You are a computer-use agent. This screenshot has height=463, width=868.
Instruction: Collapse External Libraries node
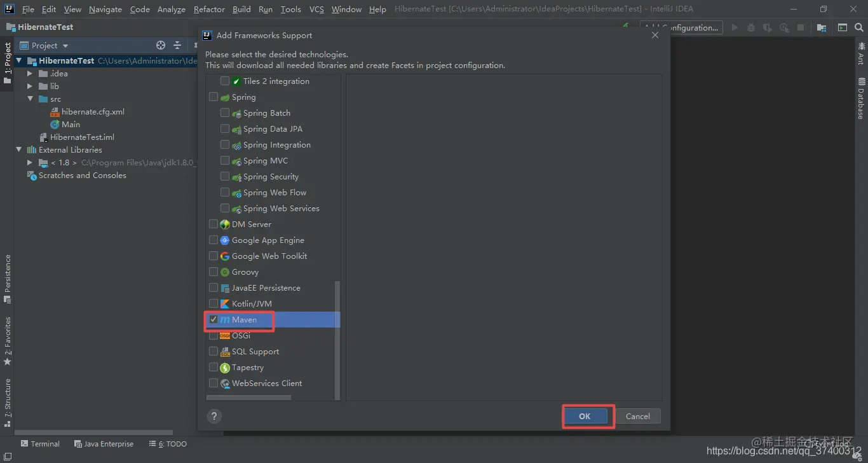coord(19,150)
